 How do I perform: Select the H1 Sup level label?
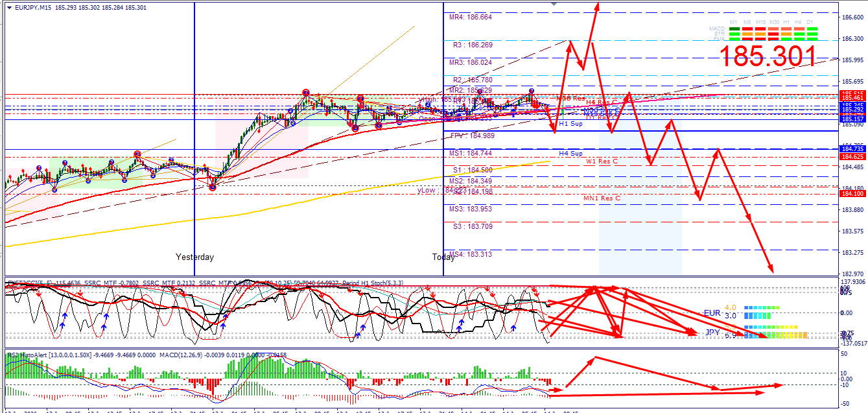(570, 123)
